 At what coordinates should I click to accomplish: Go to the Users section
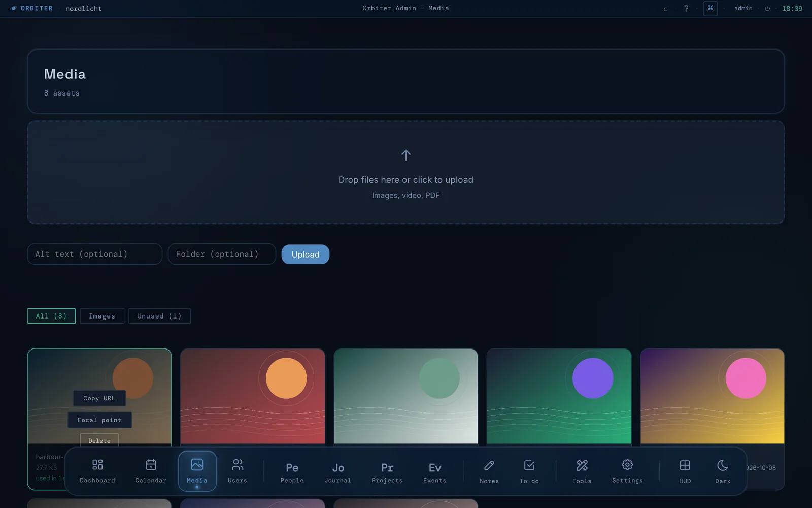[x=238, y=471]
